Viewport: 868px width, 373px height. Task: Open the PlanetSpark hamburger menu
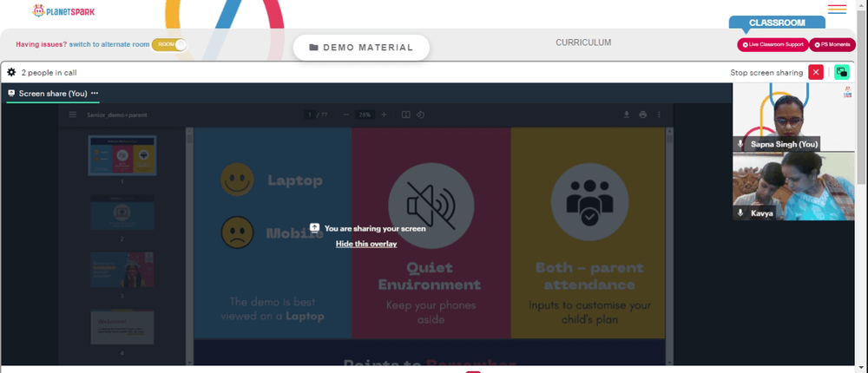click(837, 10)
